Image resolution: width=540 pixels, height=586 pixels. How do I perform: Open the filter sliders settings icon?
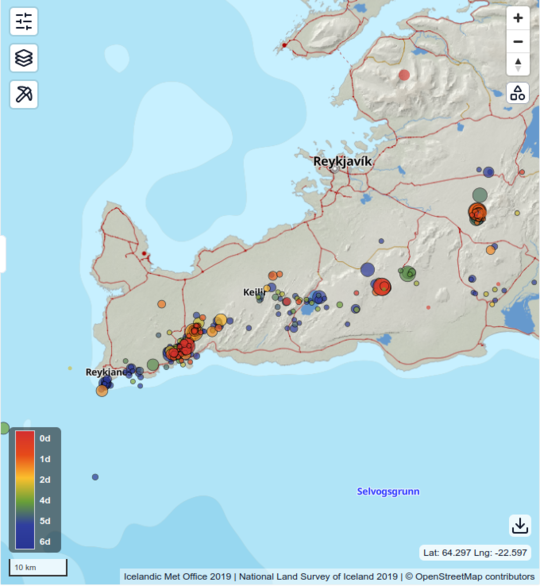(24, 22)
